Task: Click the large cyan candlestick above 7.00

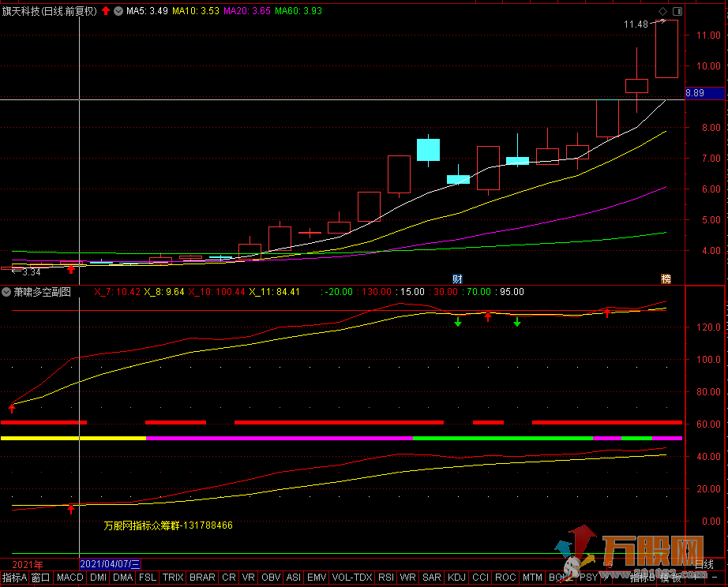Action: [x=428, y=150]
